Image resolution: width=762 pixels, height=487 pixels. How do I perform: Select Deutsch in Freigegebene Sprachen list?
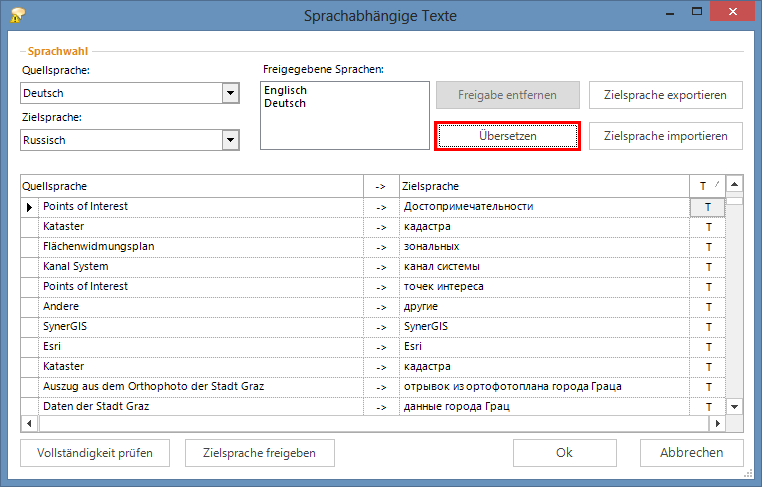coord(285,103)
